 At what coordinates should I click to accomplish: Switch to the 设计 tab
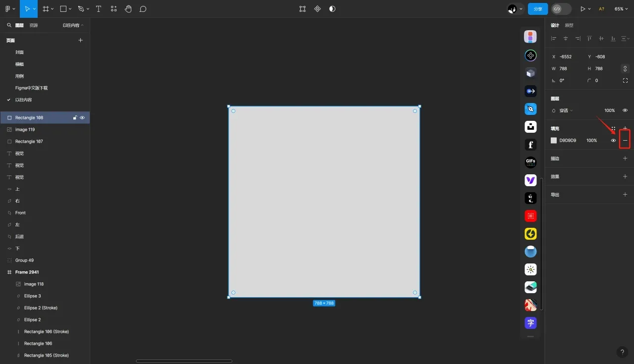coord(555,25)
